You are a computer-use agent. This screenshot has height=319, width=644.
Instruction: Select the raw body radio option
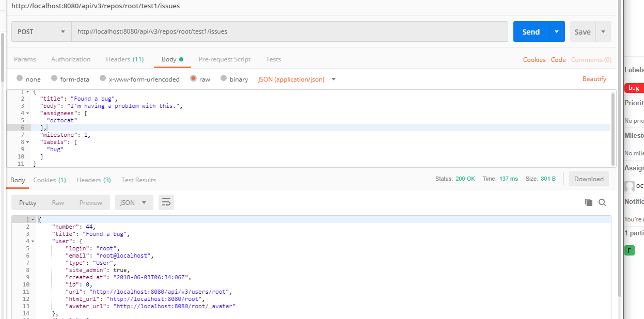point(194,78)
